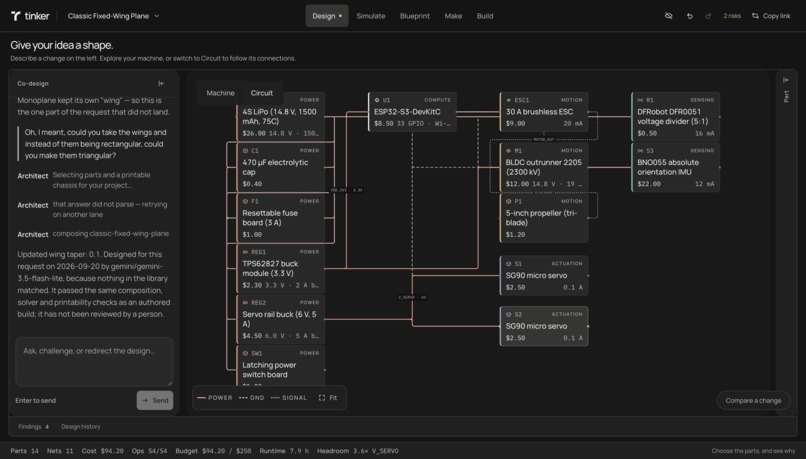Click the Ops 54/54 status entry
Image resolution: width=806 pixels, height=459 pixels.
[149, 451]
